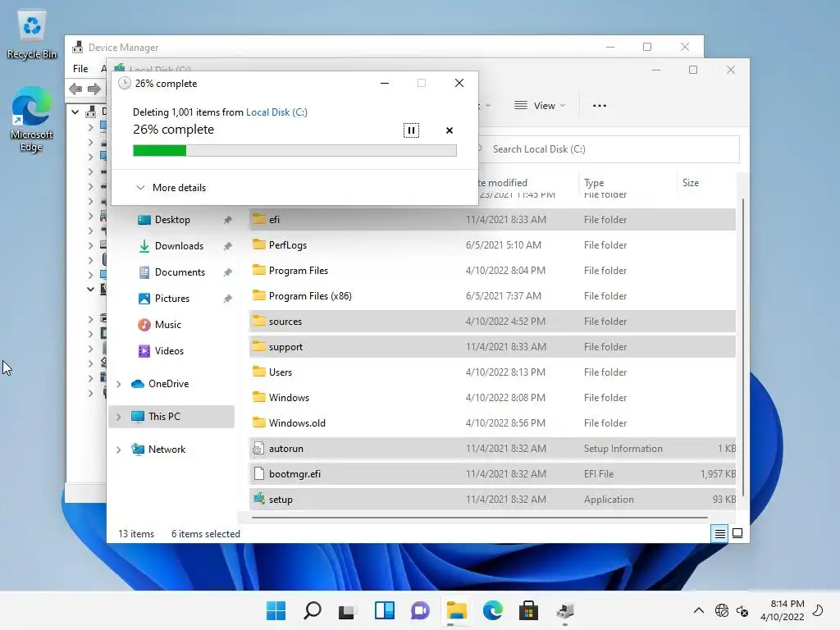
Task: Click the vertical scrollbar in file list
Action: pos(742,347)
